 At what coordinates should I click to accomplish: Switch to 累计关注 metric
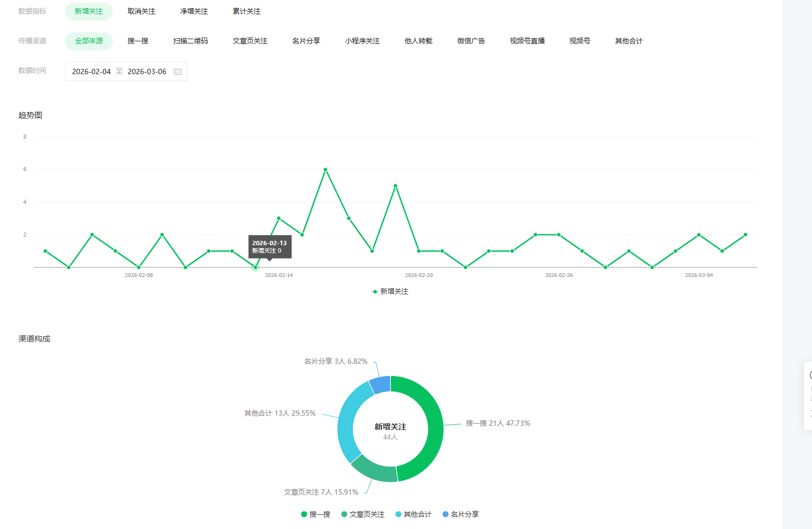point(246,11)
